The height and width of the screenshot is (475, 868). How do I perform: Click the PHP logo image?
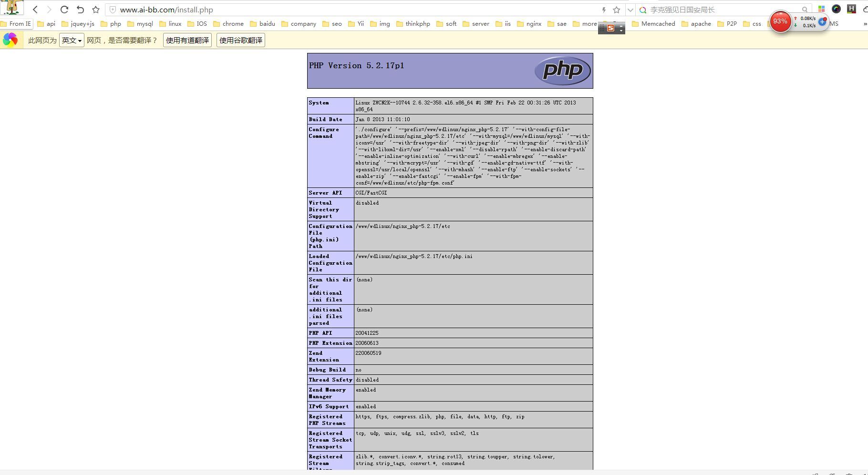[563, 71]
